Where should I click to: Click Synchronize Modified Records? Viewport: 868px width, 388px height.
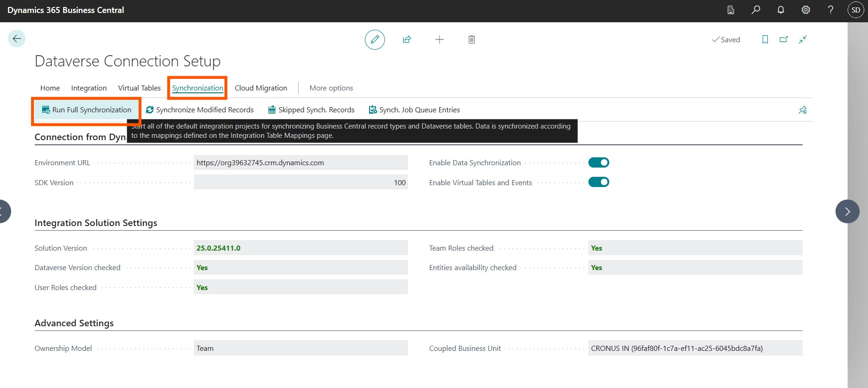pyautogui.click(x=200, y=110)
